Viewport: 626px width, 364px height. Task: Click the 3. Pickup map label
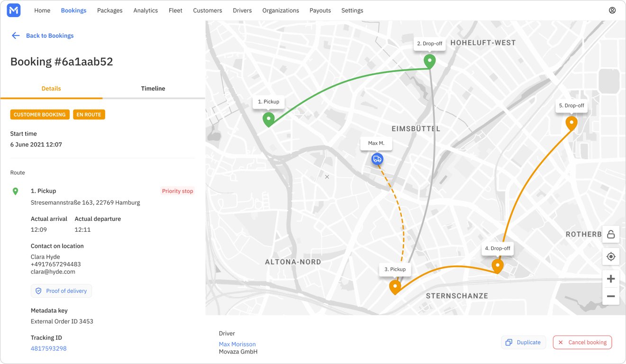pyautogui.click(x=395, y=269)
